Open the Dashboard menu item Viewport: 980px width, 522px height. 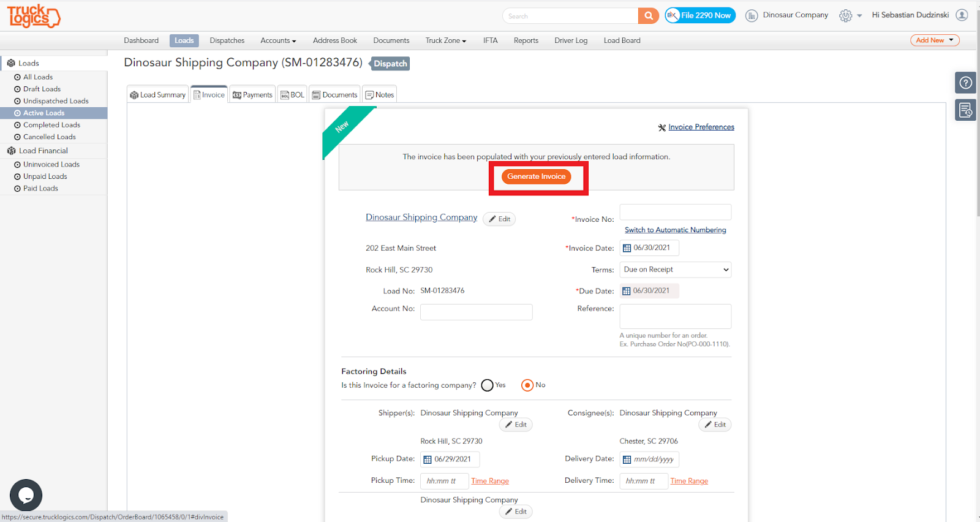point(141,40)
